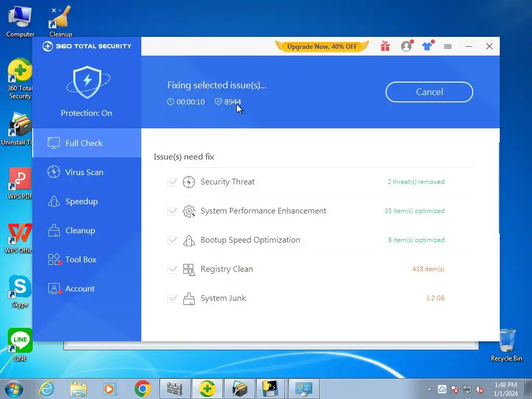Click the 360 Total Security logo
532x399 pixels.
click(x=87, y=46)
